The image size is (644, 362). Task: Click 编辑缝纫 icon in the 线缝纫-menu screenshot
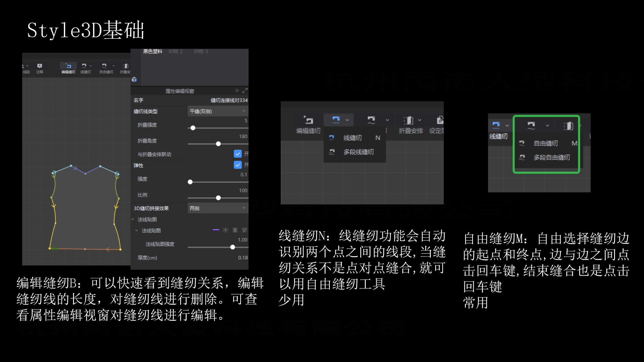click(x=308, y=120)
